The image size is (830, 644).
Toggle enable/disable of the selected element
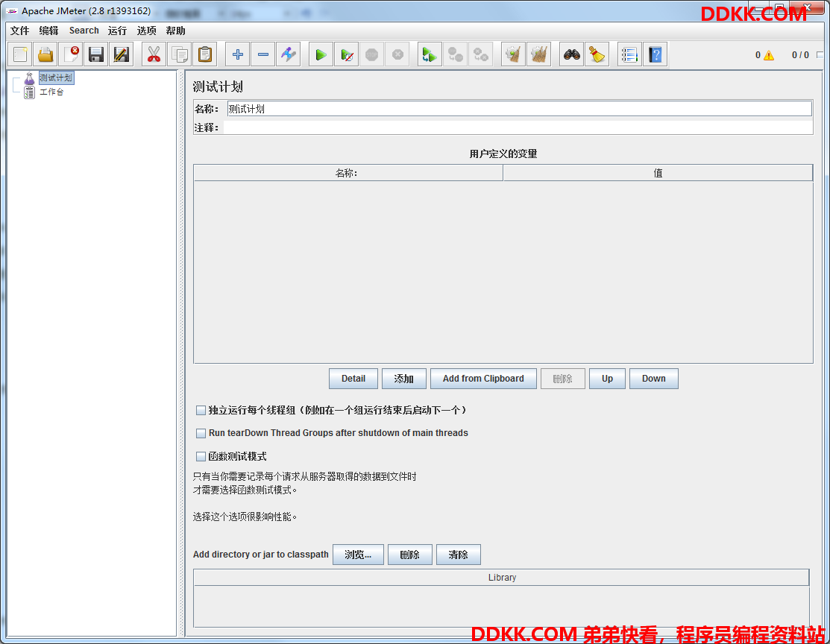point(289,54)
